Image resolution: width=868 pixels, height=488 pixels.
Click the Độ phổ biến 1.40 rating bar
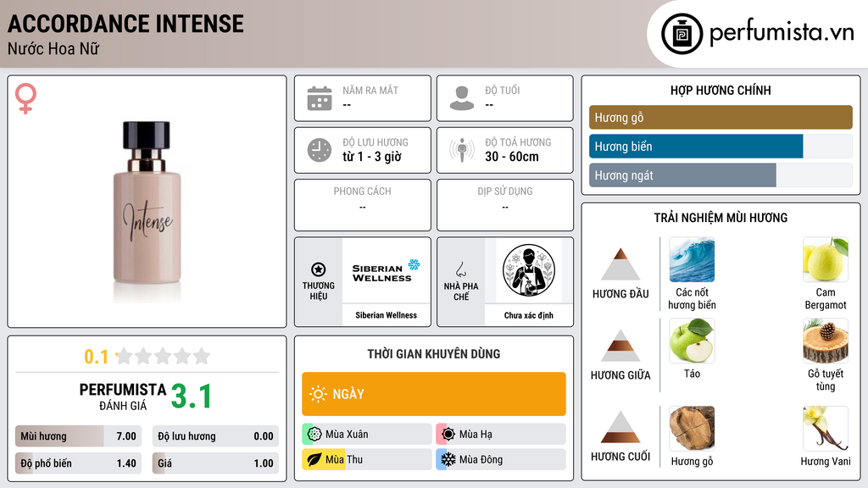point(78,463)
